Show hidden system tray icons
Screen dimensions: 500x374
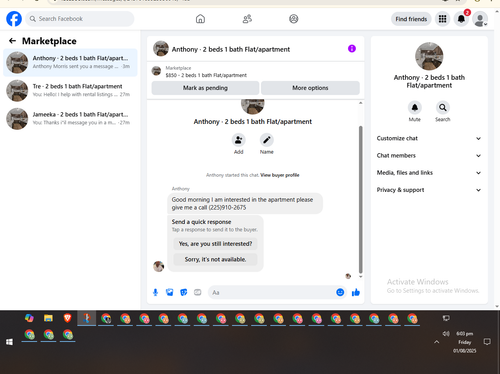437,342
